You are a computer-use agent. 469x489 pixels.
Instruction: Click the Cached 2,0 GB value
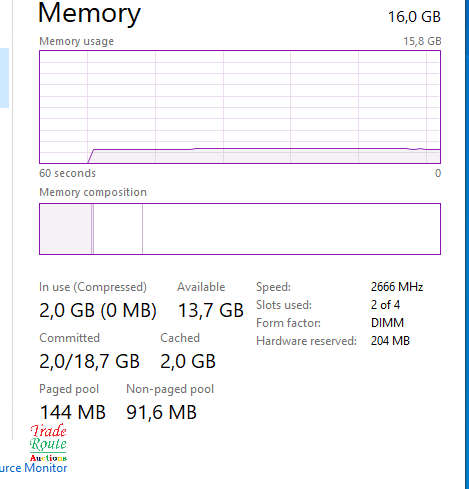[x=188, y=361]
